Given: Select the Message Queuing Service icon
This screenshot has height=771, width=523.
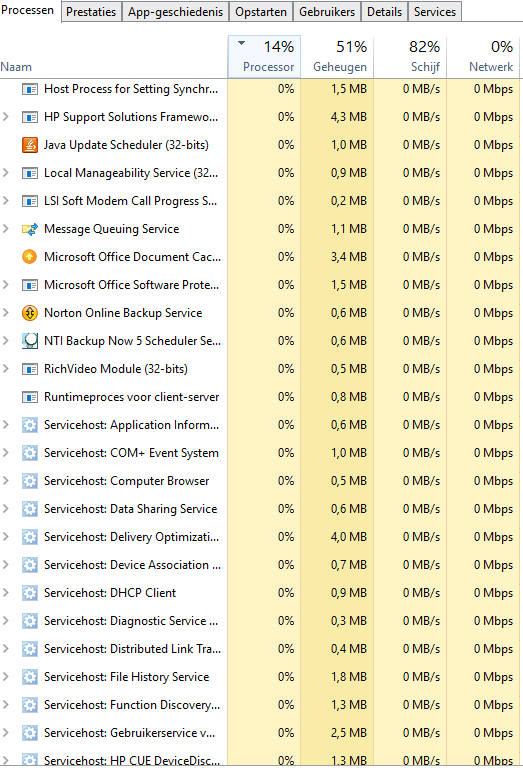Looking at the screenshot, I should click(x=30, y=229).
